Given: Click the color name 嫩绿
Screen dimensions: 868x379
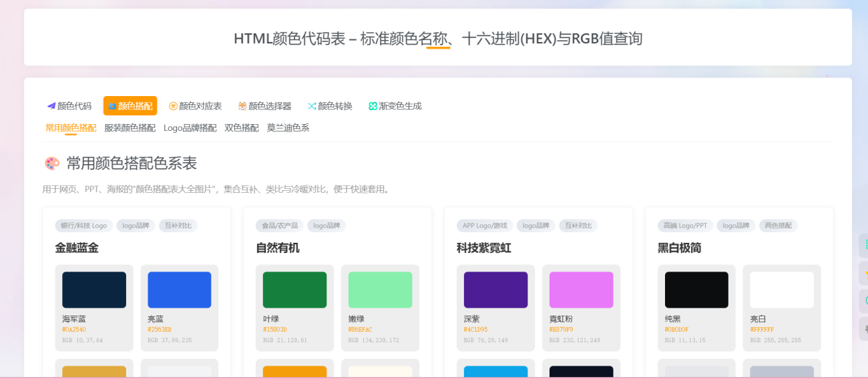Looking at the screenshot, I should pyautogui.click(x=357, y=319).
